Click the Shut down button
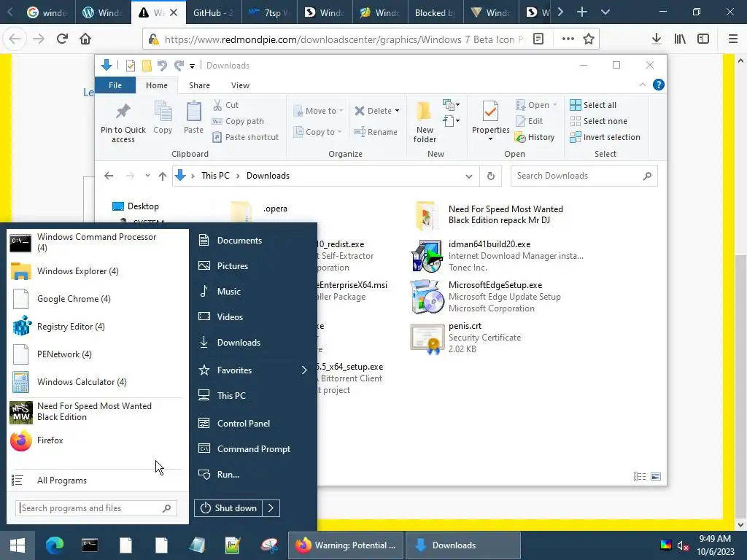This screenshot has height=560, width=747. pos(228,508)
